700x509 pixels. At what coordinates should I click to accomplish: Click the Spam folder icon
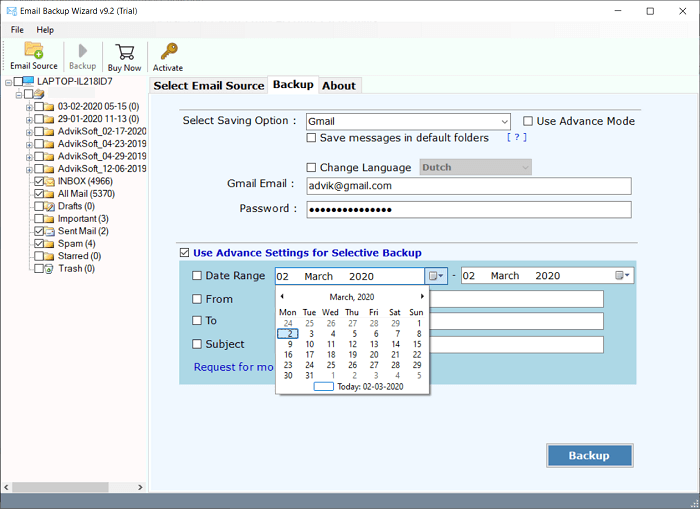point(49,244)
